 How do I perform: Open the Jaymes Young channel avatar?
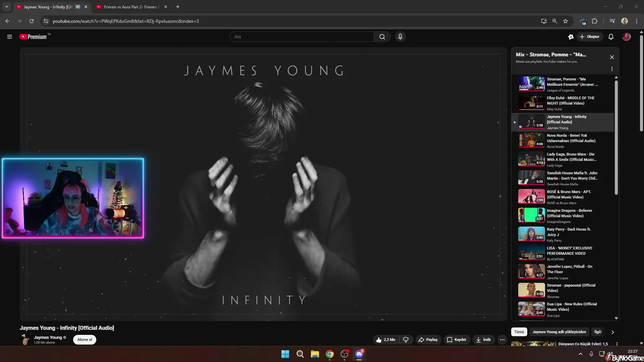[x=25, y=339]
